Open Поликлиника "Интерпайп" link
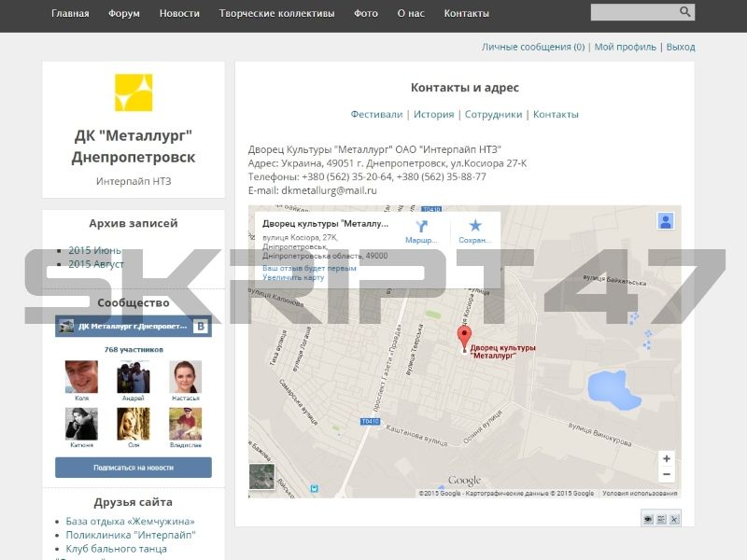Image resolution: width=747 pixels, height=560 pixels. tap(131, 535)
